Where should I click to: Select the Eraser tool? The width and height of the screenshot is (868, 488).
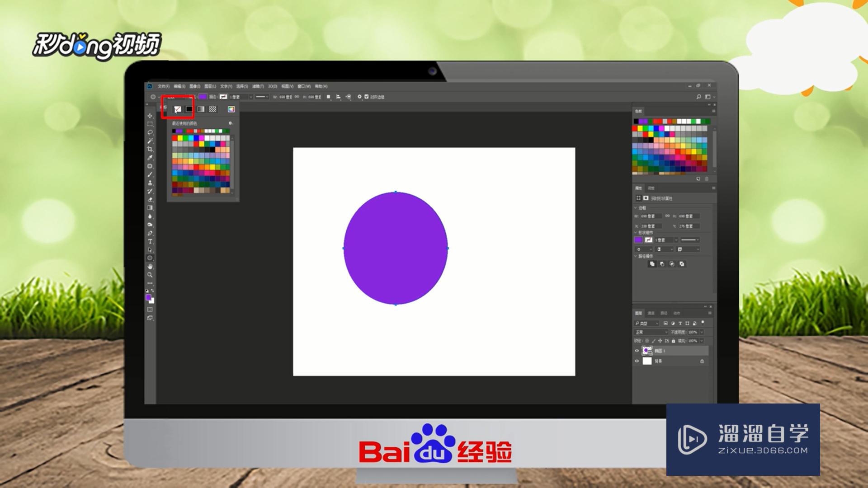pos(150,199)
